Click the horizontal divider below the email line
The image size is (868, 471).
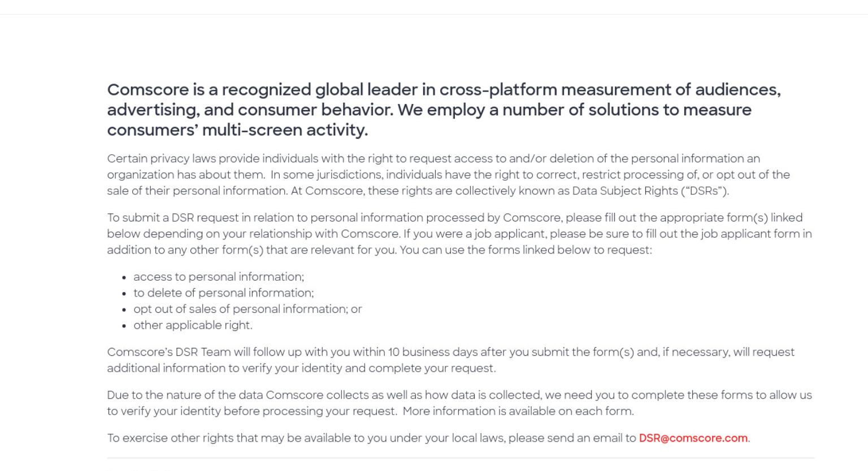pyautogui.click(x=461, y=458)
